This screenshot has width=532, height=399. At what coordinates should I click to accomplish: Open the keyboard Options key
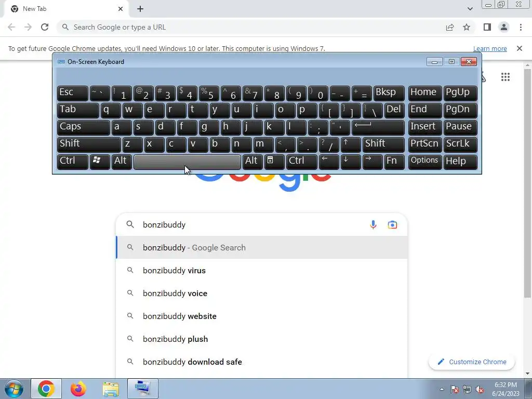click(x=425, y=162)
